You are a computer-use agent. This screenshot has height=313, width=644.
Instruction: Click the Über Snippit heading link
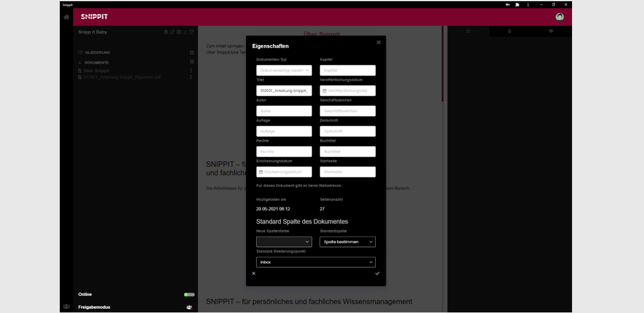pos(321,34)
